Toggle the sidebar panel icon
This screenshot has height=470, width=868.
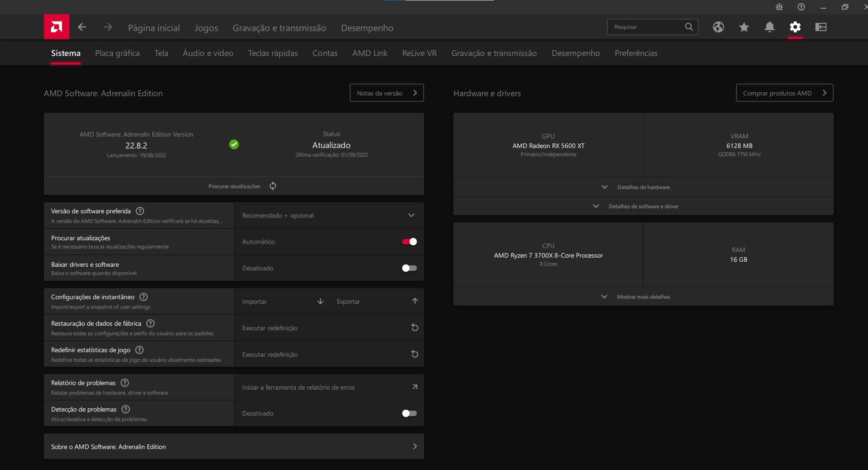(x=821, y=27)
